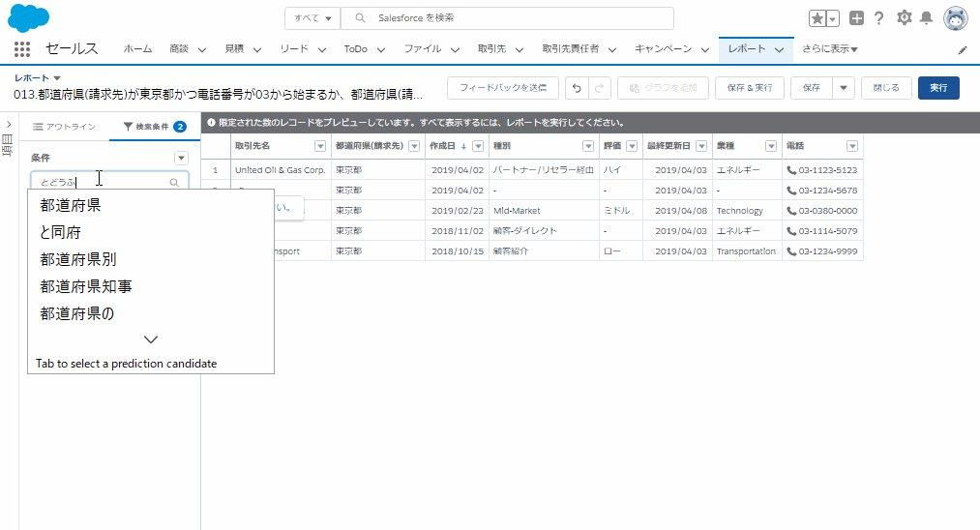Click フィードバックを送信 button
Screen dimensions: 980x530
pos(502,88)
